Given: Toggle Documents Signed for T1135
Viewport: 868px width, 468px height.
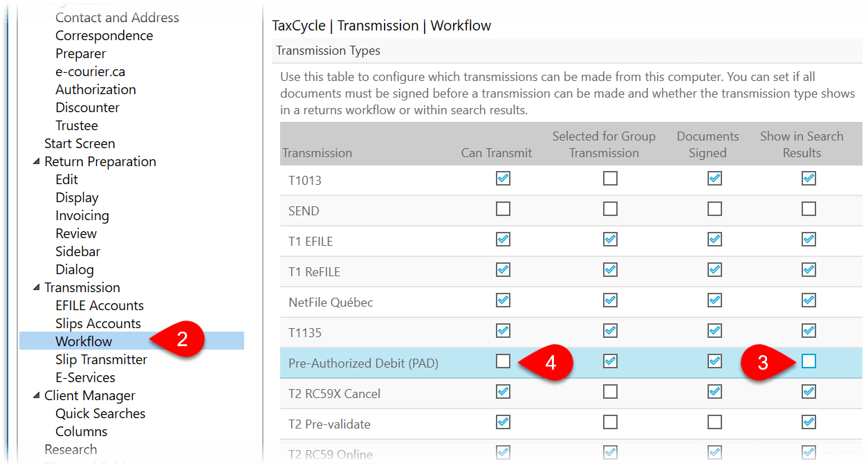Looking at the screenshot, I should pyautogui.click(x=714, y=331).
